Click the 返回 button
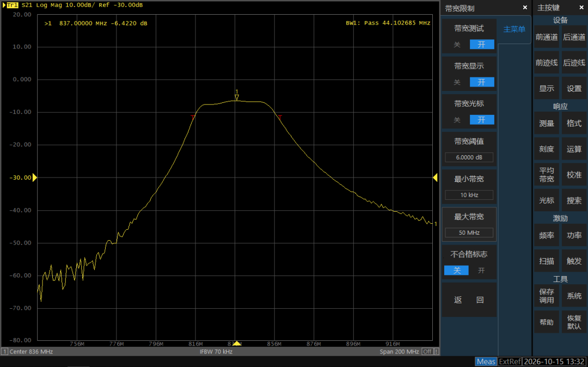Screen dimensions: 588x367 (x=469, y=300)
